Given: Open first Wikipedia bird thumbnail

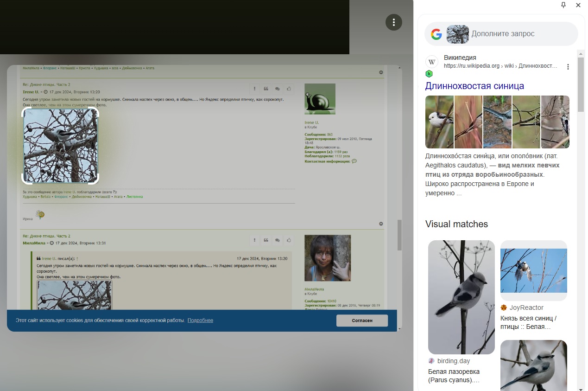Looking at the screenshot, I should coord(439,122).
